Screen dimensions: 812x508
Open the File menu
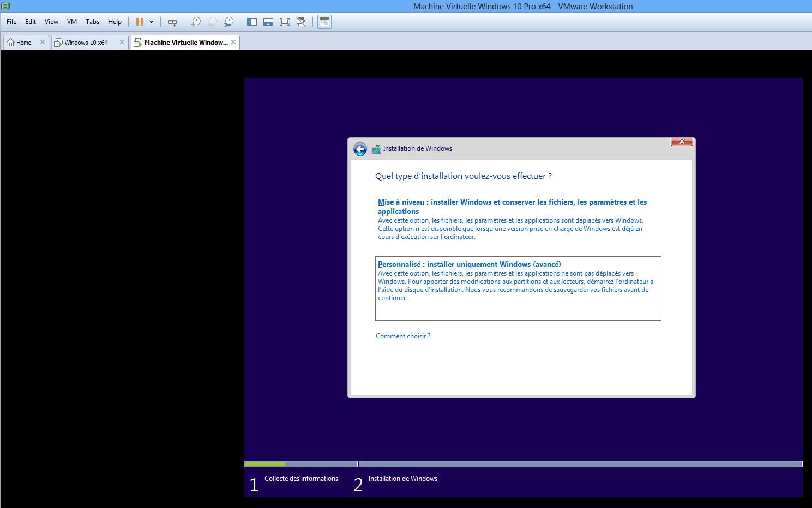click(11, 22)
